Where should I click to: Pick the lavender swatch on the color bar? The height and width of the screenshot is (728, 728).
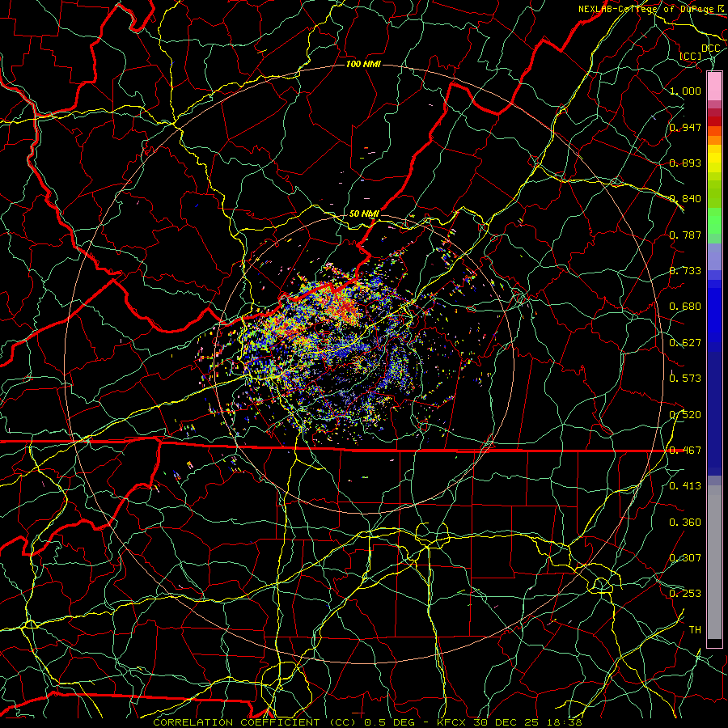pyautogui.click(x=714, y=256)
